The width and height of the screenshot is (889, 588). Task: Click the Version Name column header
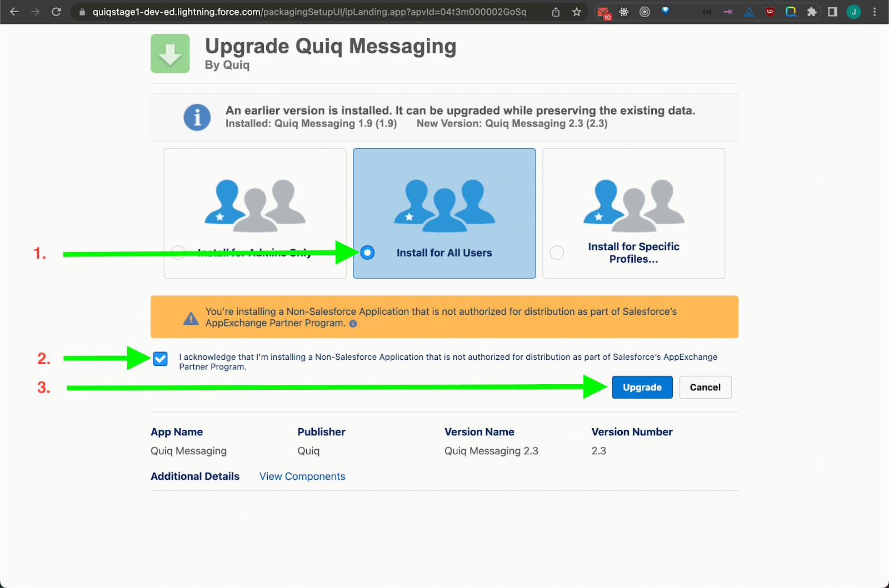tap(480, 432)
